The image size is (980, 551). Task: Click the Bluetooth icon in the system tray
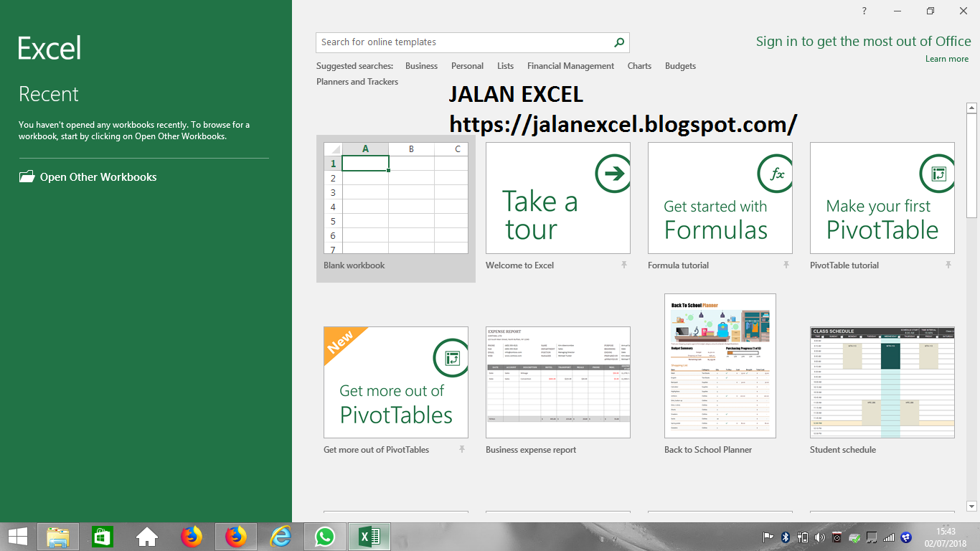(x=784, y=538)
